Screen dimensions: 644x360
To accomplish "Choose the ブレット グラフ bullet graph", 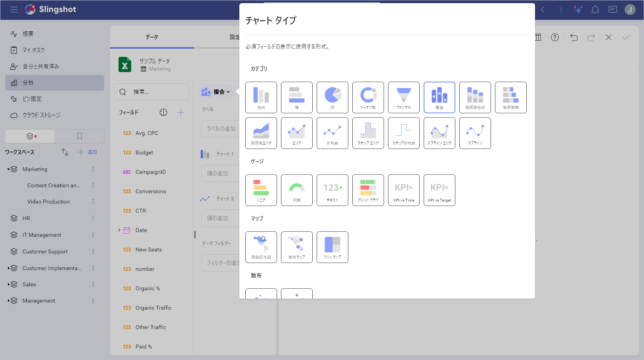I will click(368, 190).
